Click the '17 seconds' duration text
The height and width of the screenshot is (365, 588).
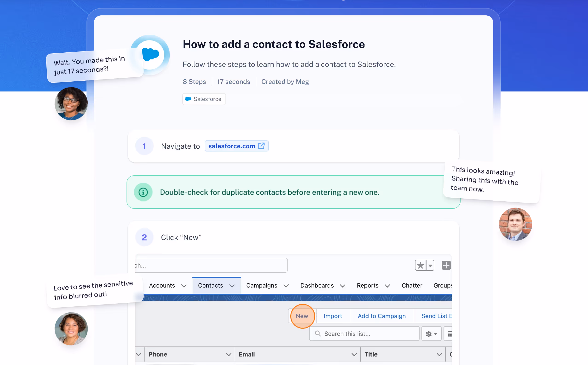coord(233,82)
